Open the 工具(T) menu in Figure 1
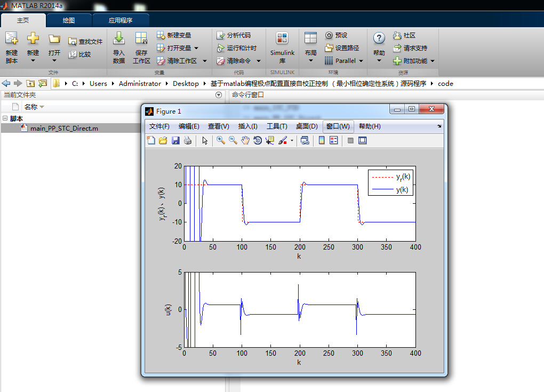 277,126
